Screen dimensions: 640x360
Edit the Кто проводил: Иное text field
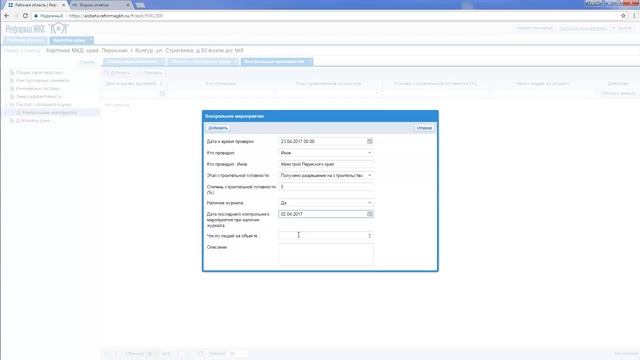coord(326,164)
